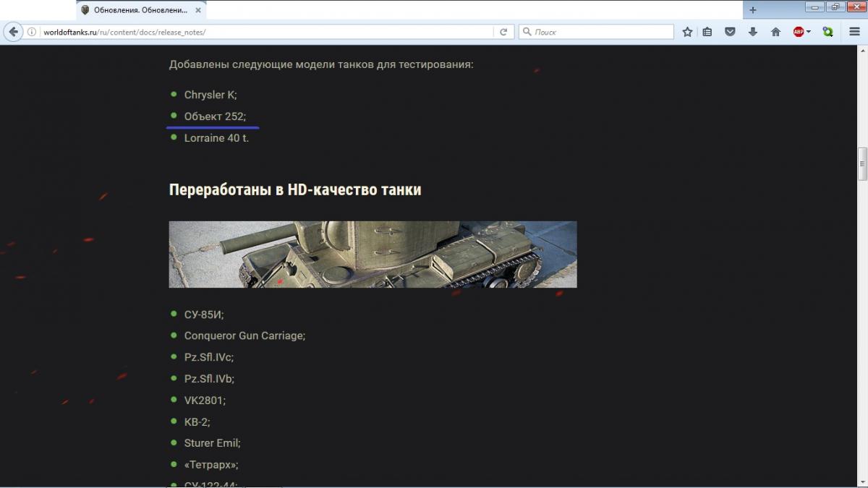The height and width of the screenshot is (488, 868).
Task: Click the page vertical scrollbar thumb
Action: (x=862, y=163)
